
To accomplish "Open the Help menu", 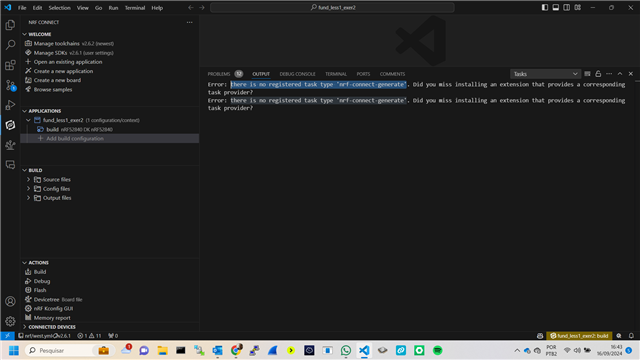I will coord(157,8).
